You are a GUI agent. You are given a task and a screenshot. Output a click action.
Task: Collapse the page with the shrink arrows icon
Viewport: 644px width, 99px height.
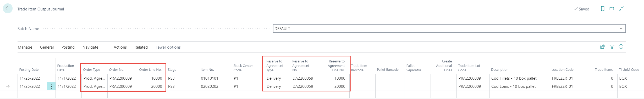(621, 9)
